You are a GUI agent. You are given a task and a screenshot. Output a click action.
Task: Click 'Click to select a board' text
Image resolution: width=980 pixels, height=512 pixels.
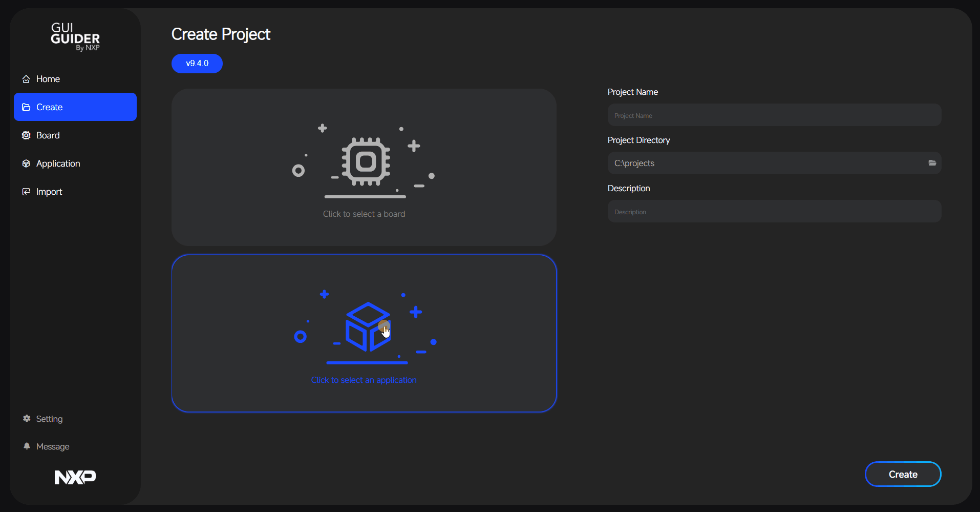pos(364,214)
